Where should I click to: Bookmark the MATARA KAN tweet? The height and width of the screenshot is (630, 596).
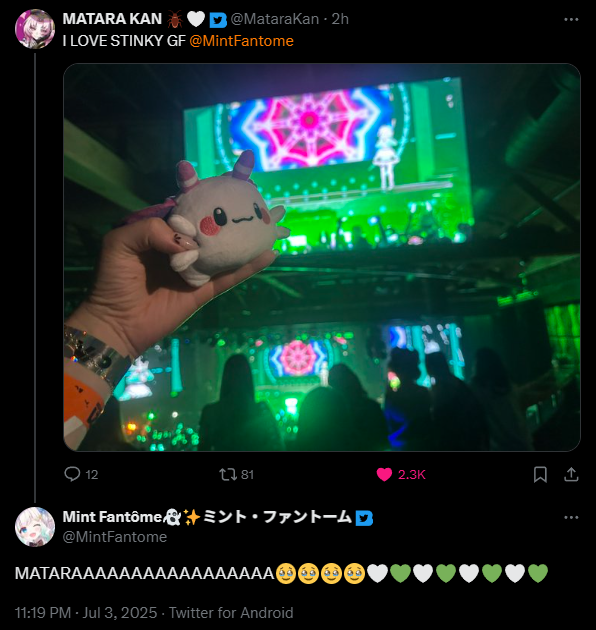(540, 475)
